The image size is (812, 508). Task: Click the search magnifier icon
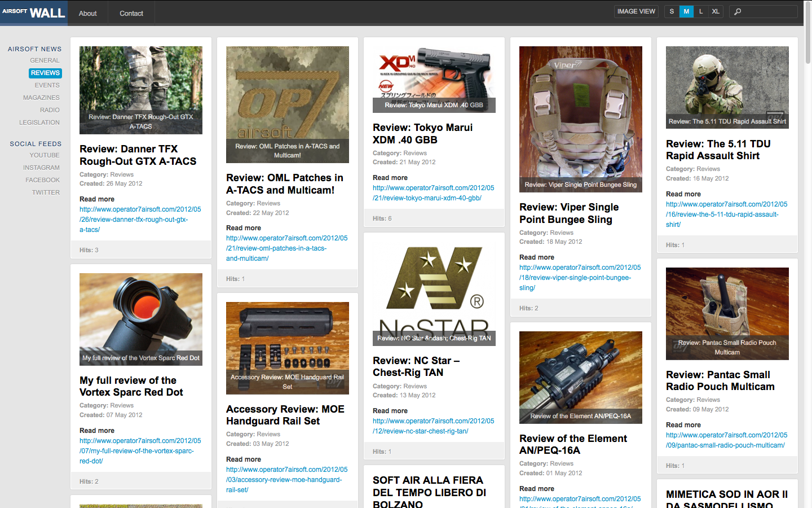tap(738, 12)
